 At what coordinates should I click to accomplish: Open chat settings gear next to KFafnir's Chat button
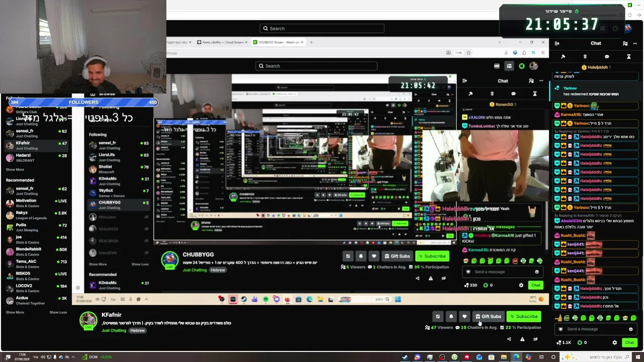[x=614, y=343]
